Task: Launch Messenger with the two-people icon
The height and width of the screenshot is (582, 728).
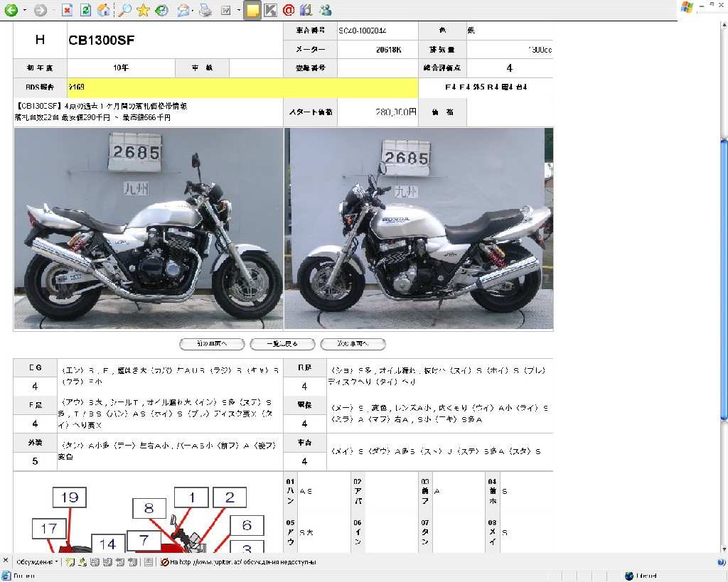Action: tap(325, 10)
